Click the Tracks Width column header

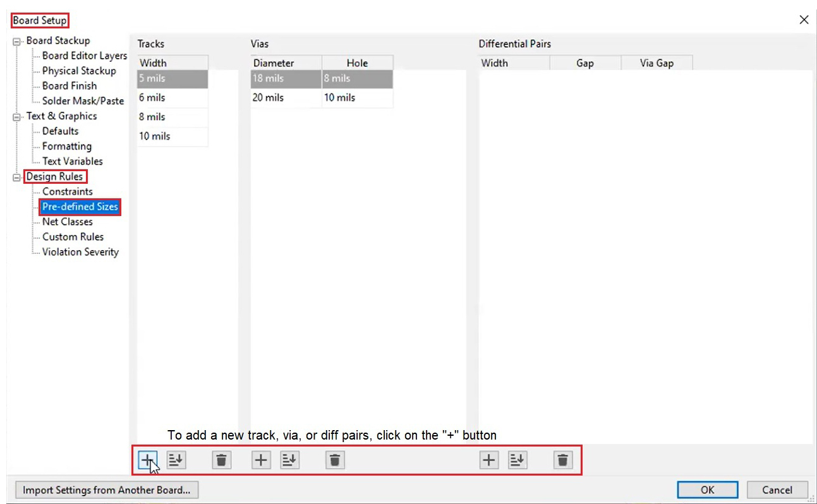[172, 63]
